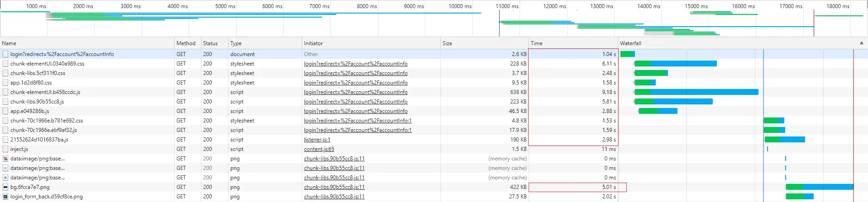The height and width of the screenshot is (202, 868).
Task: Click 5000 ms mark in overview timeline
Action: click(225, 6)
